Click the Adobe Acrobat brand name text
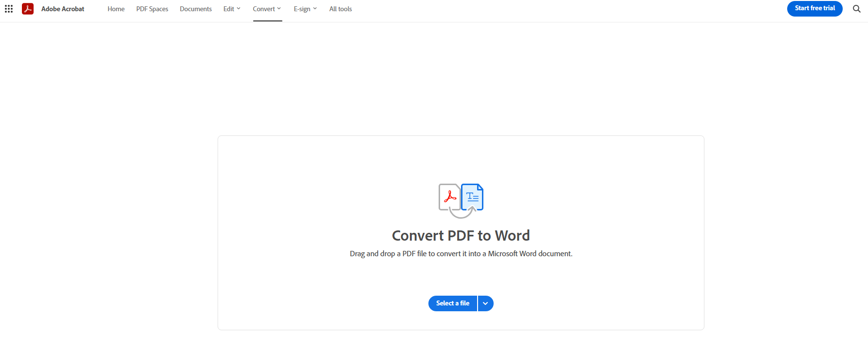868x340 pixels. pyautogui.click(x=63, y=9)
